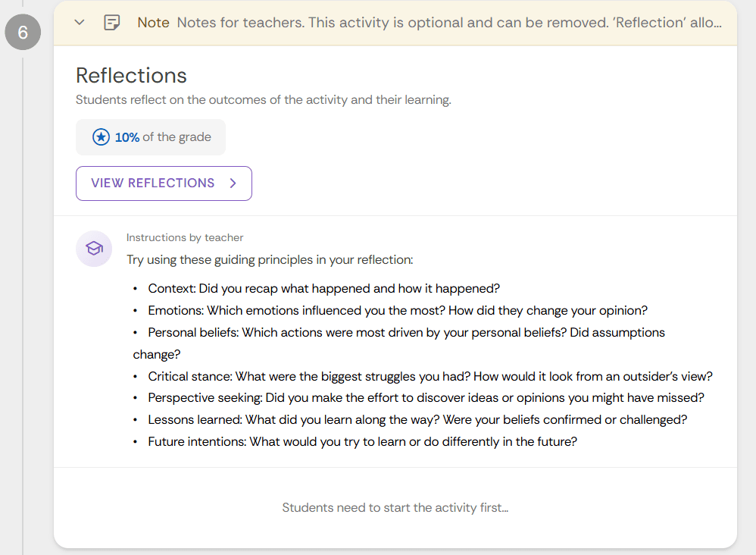This screenshot has height=555, width=756.
Task: Click the 'Notes for teachers' note text
Action: tap(448, 23)
